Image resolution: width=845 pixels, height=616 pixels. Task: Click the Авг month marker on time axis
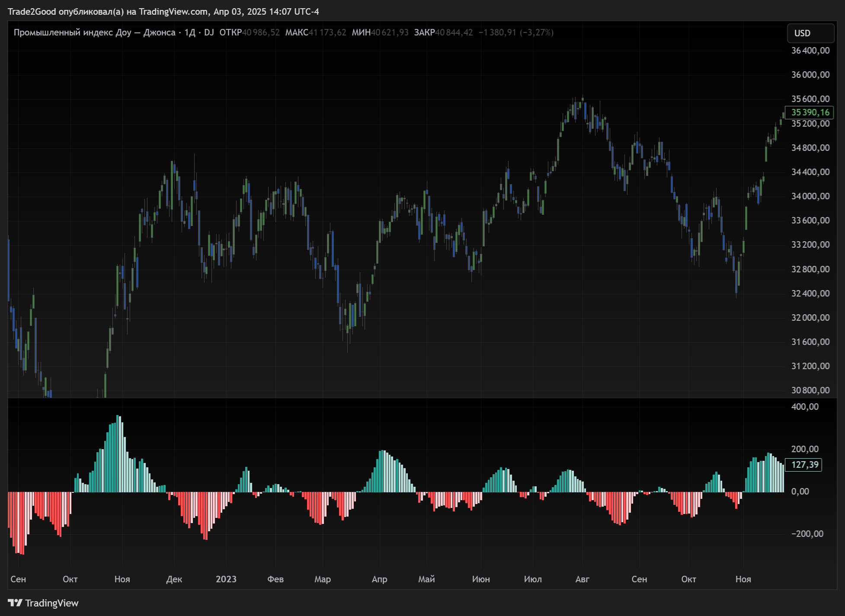point(582,579)
